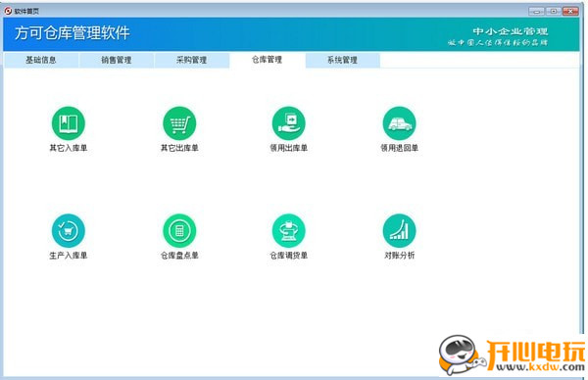Click the 方可仓库管理软件 header title
The image size is (588, 380).
(73, 33)
